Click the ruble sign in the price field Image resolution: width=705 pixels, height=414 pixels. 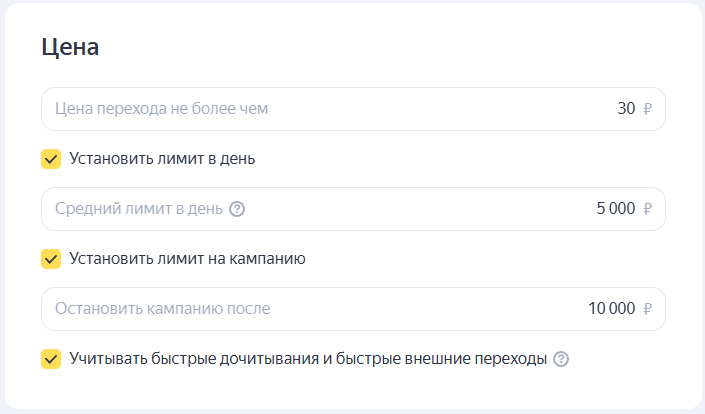click(x=648, y=109)
